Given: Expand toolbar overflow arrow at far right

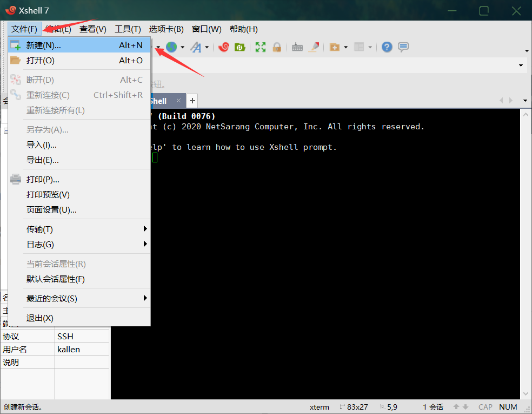Looking at the screenshot, I should click(527, 51).
